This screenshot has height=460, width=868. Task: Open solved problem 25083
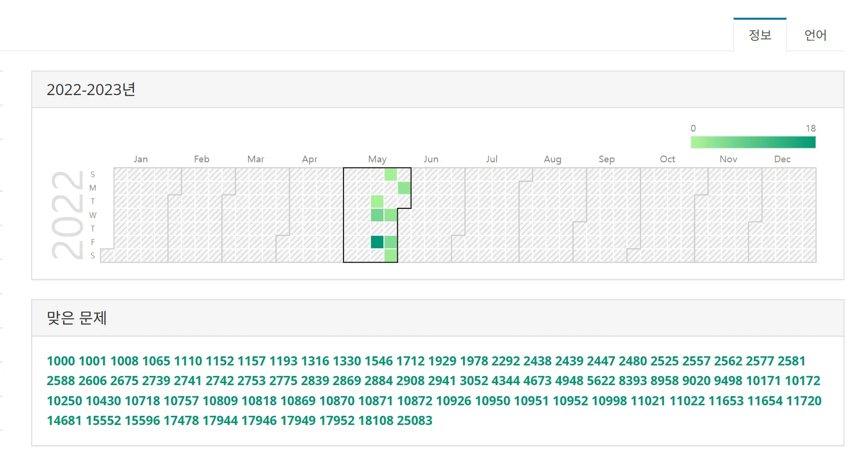[x=415, y=421]
